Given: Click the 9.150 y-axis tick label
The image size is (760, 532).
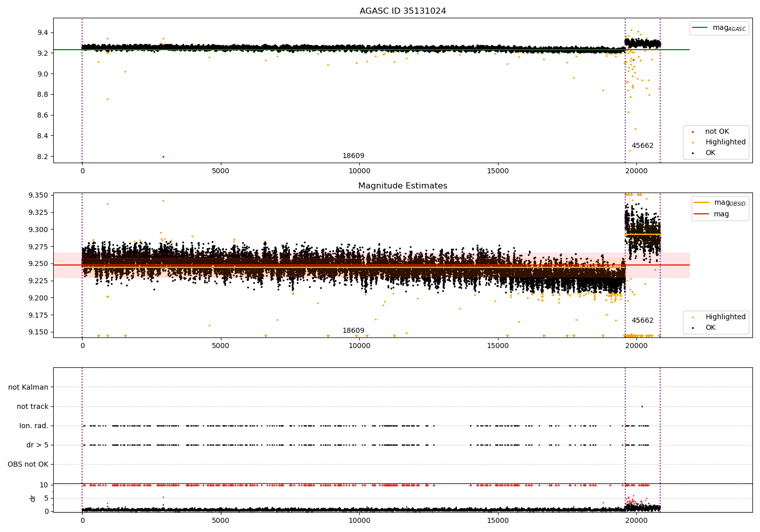Looking at the screenshot, I should (x=38, y=332).
